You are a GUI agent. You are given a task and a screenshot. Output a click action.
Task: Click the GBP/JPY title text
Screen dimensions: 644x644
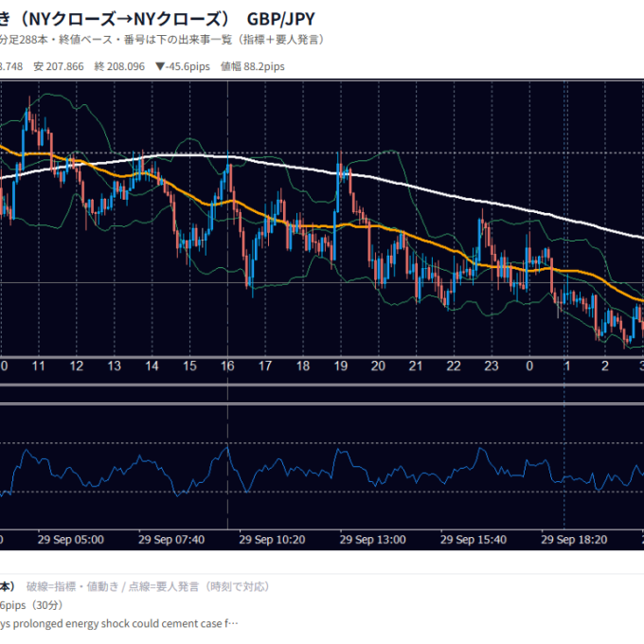pyautogui.click(x=281, y=19)
